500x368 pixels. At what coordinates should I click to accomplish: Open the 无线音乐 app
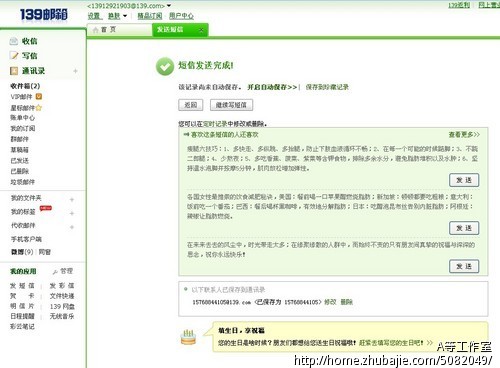coord(62,316)
